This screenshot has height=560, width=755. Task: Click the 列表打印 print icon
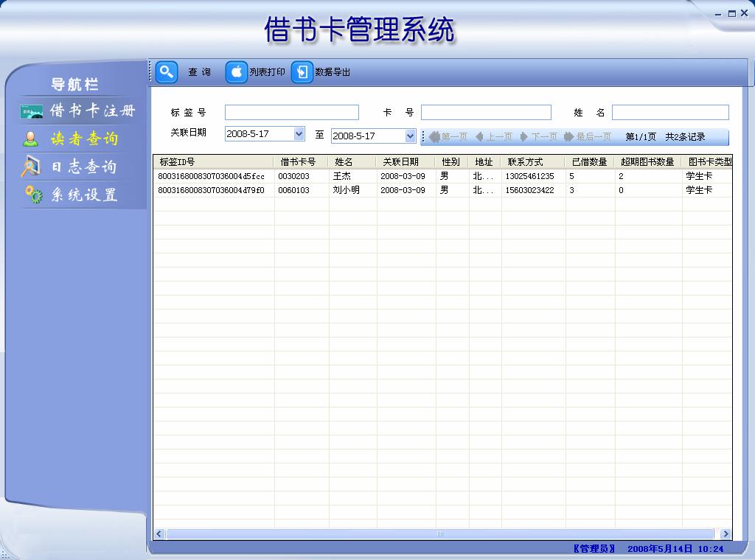tap(237, 72)
